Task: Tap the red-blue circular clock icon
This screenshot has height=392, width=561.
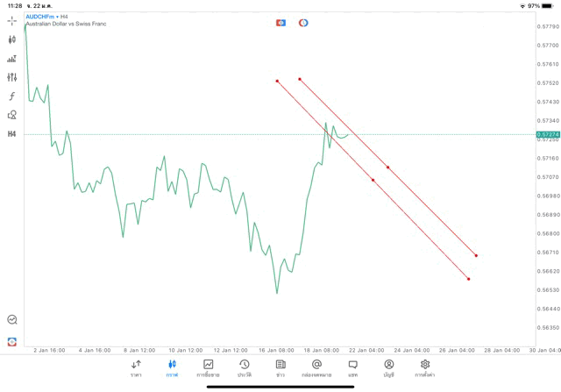Action: click(303, 23)
